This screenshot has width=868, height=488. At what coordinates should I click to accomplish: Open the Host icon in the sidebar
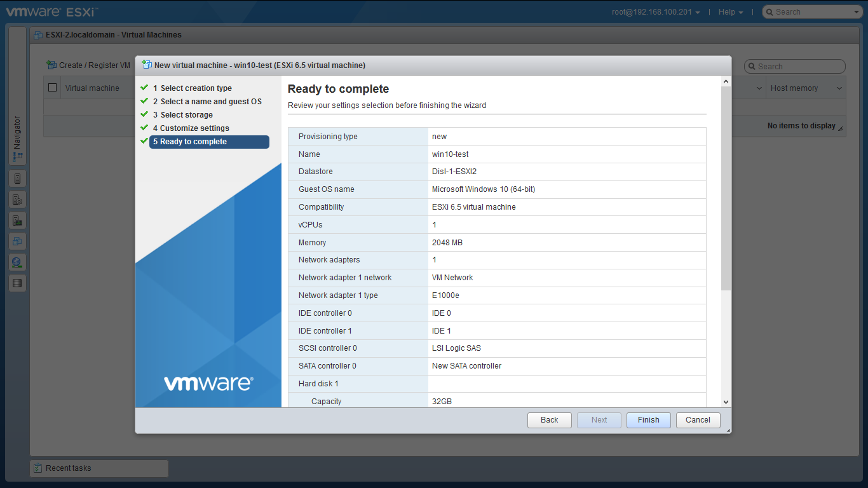17,179
